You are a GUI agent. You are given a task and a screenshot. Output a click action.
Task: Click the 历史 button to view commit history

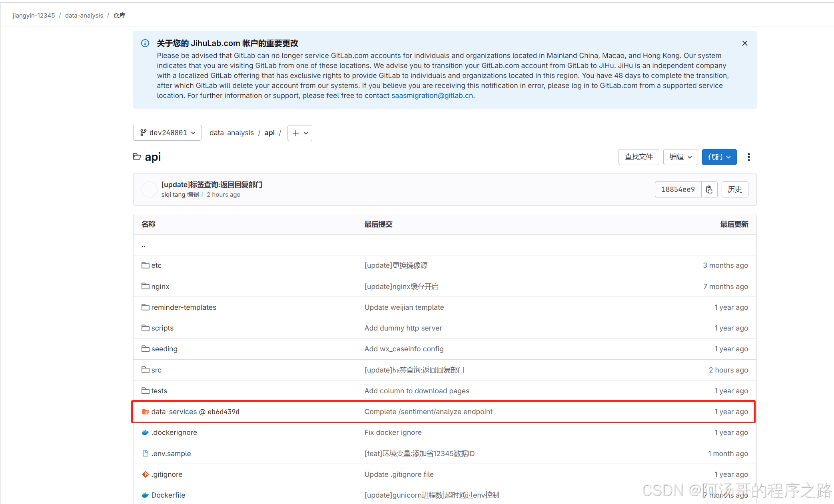(735, 189)
